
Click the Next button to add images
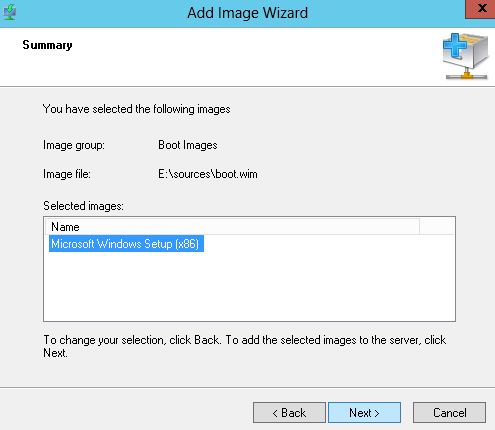point(364,413)
